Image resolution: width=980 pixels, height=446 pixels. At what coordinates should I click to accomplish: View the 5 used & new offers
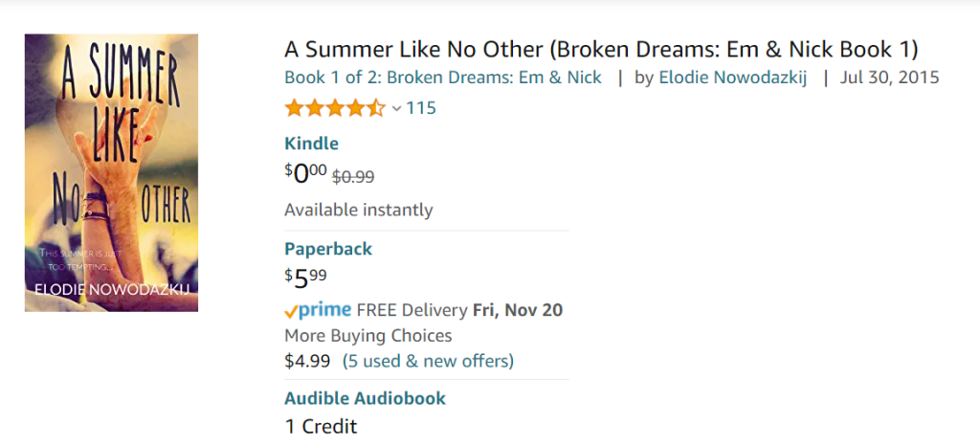click(x=428, y=361)
